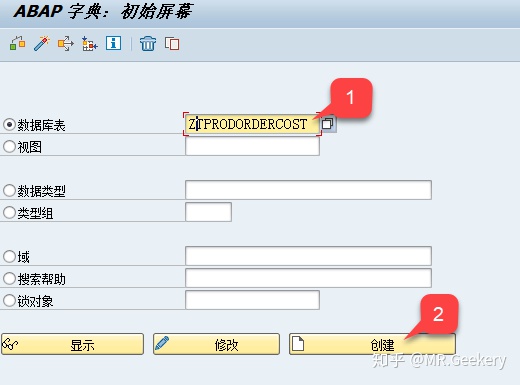Click the 显示 button
Image resolution: width=520 pixels, height=385 pixels.
pyautogui.click(x=72, y=344)
